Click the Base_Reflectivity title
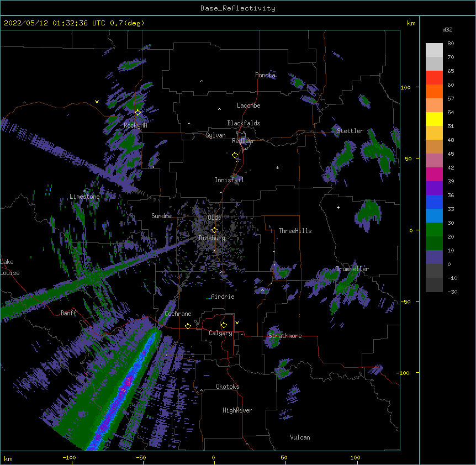This screenshot has height=465, width=476. pos(238,8)
